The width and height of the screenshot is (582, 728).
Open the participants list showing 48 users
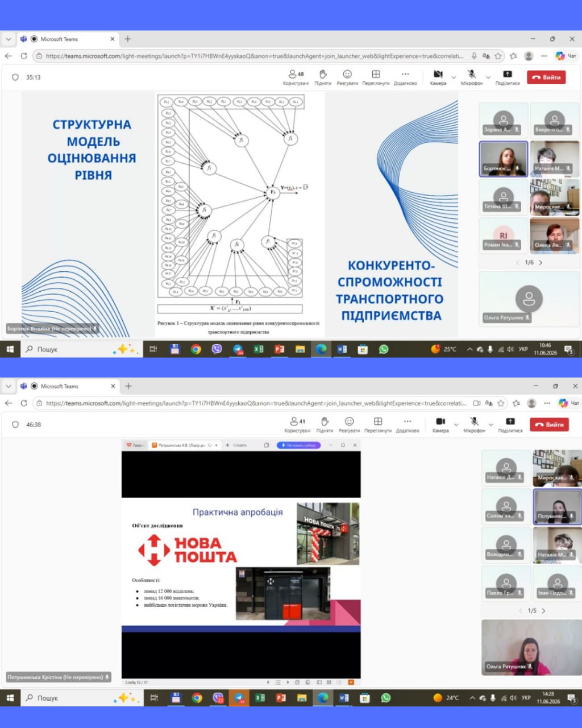(x=296, y=77)
